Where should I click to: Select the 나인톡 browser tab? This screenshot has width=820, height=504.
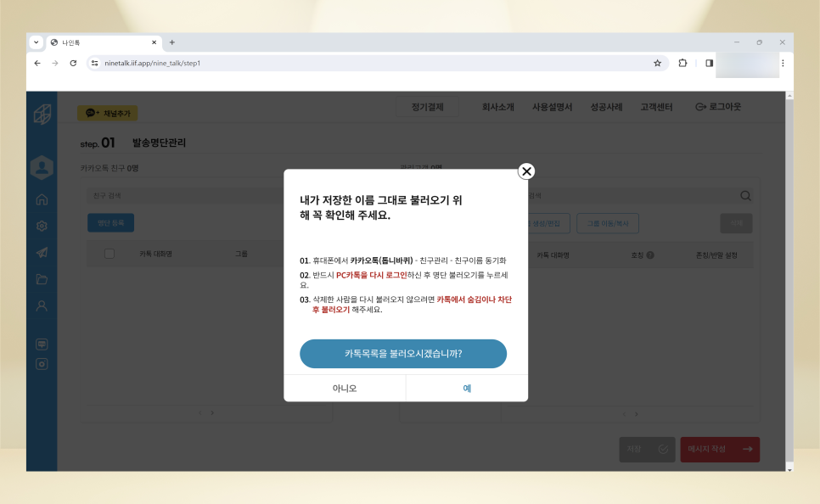coord(104,42)
